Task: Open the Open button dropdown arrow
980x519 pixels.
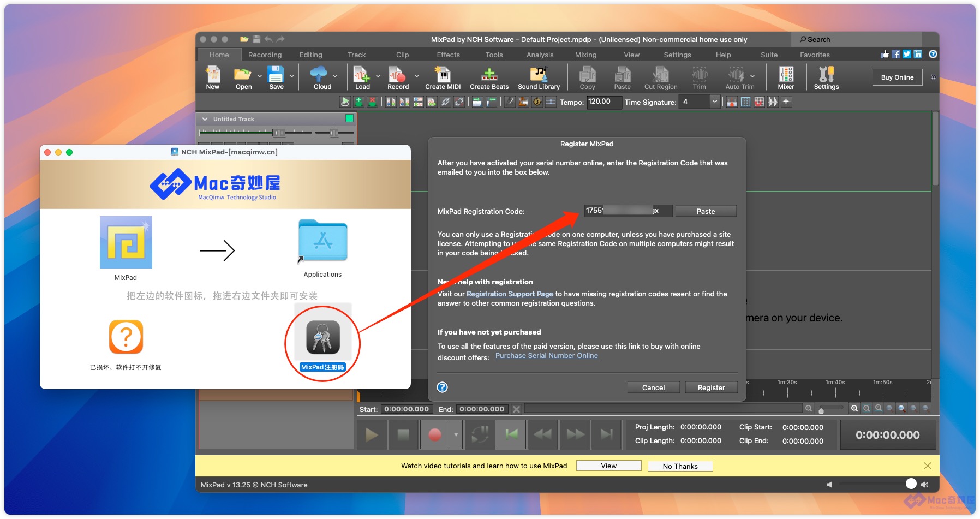Action: click(x=259, y=76)
